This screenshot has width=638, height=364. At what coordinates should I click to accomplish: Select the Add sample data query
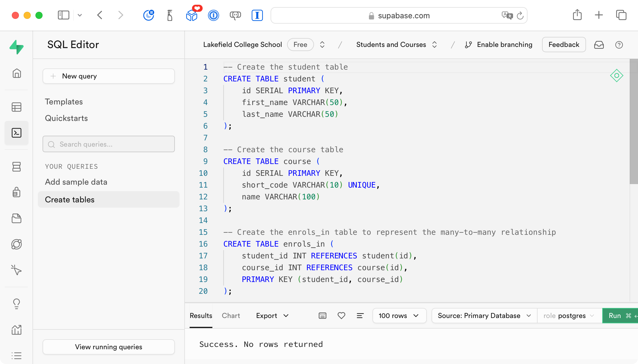pyautogui.click(x=76, y=182)
